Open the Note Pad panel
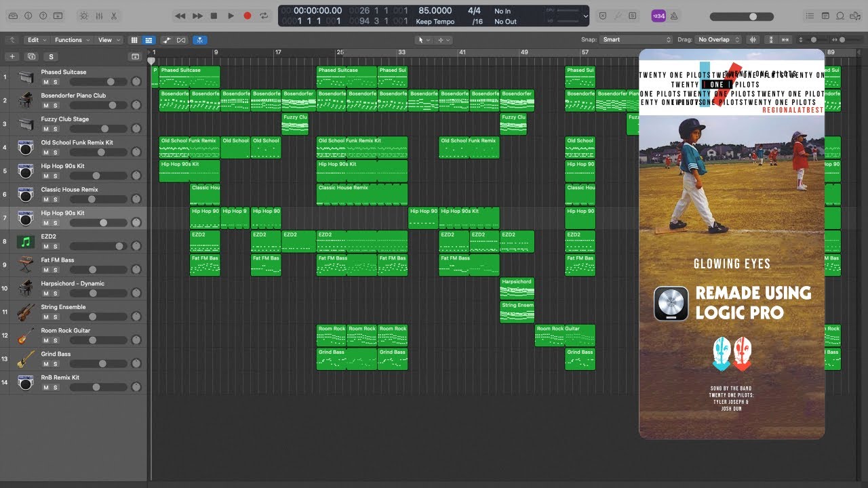The image size is (868, 488). coord(825,16)
